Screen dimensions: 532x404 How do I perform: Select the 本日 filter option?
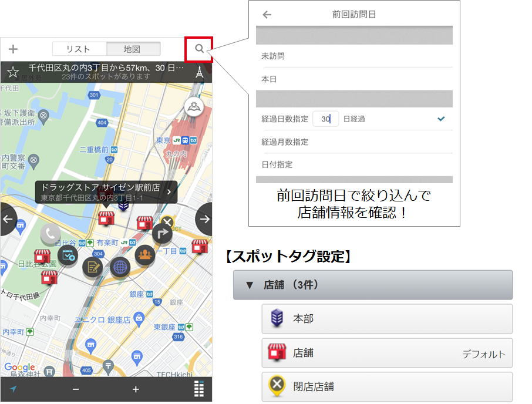pyautogui.click(x=354, y=79)
